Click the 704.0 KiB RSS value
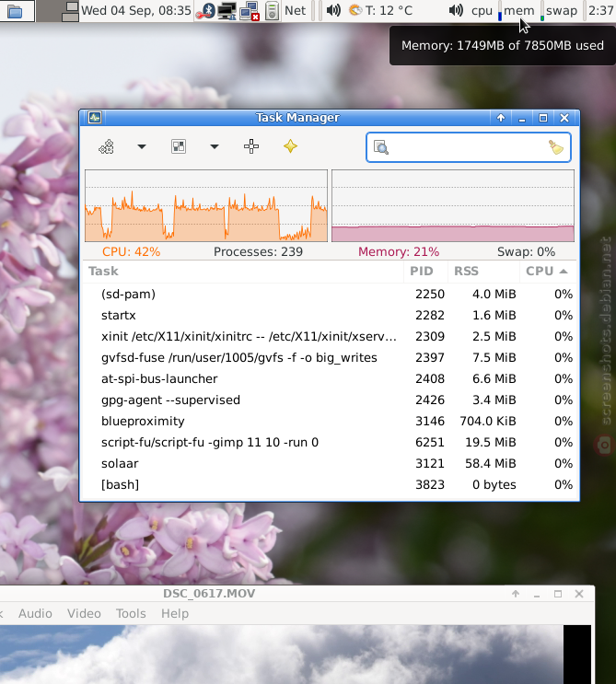This screenshot has width=616, height=684. (488, 421)
